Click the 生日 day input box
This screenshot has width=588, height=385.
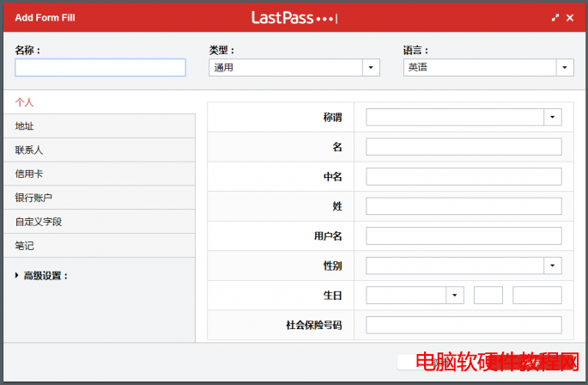[x=488, y=296]
